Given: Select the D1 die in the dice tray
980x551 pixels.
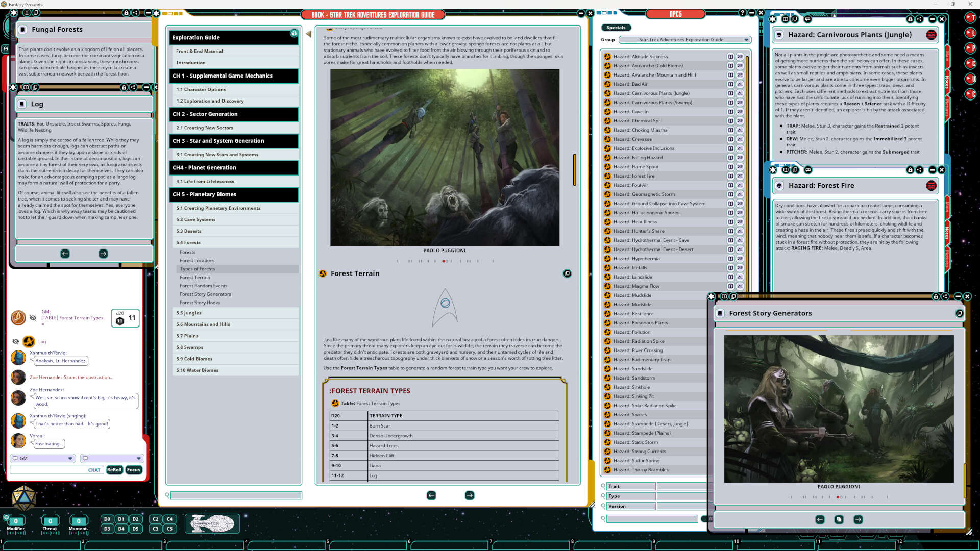Looking at the screenshot, I should [121, 519].
